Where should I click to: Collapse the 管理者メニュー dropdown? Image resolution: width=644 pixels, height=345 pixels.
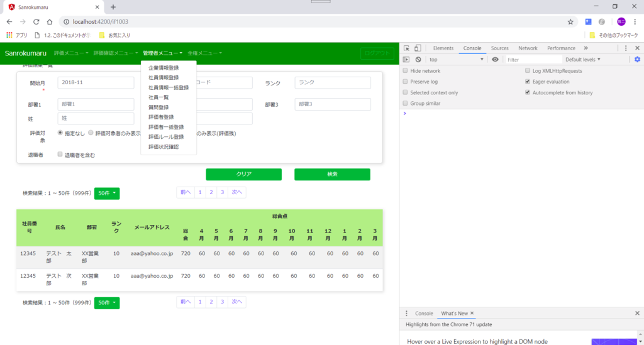pyautogui.click(x=163, y=53)
